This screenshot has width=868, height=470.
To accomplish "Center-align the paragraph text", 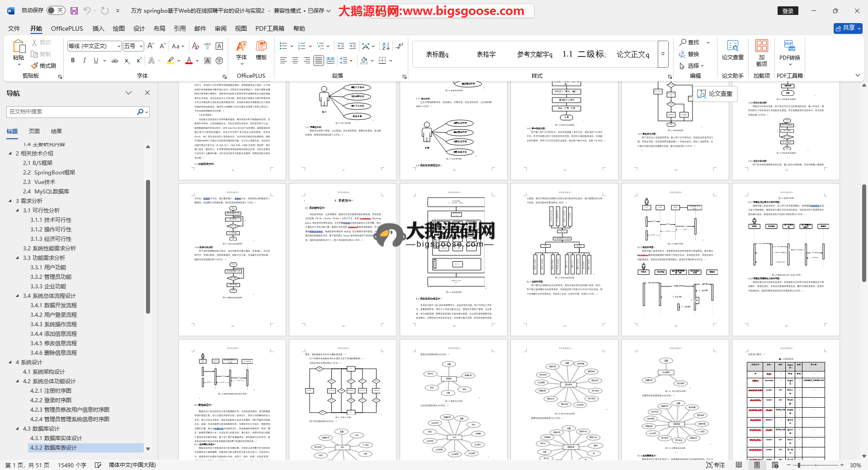I will [295, 61].
